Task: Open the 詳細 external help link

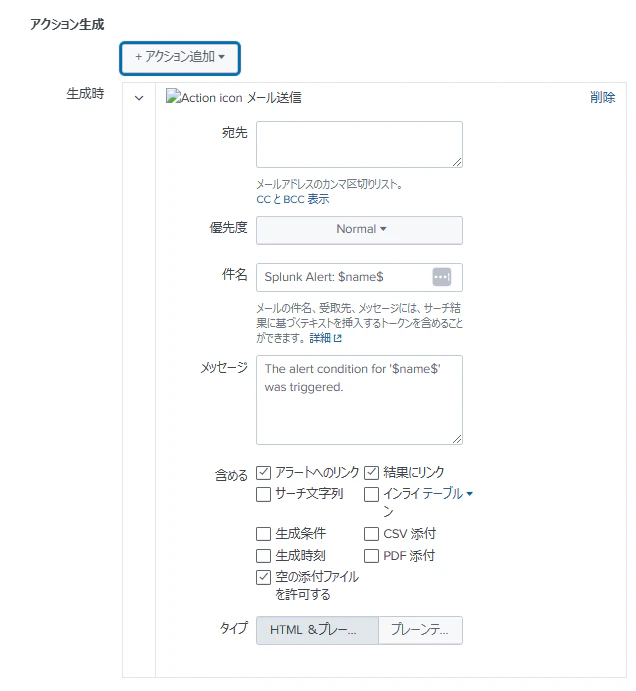Action: click(x=325, y=338)
